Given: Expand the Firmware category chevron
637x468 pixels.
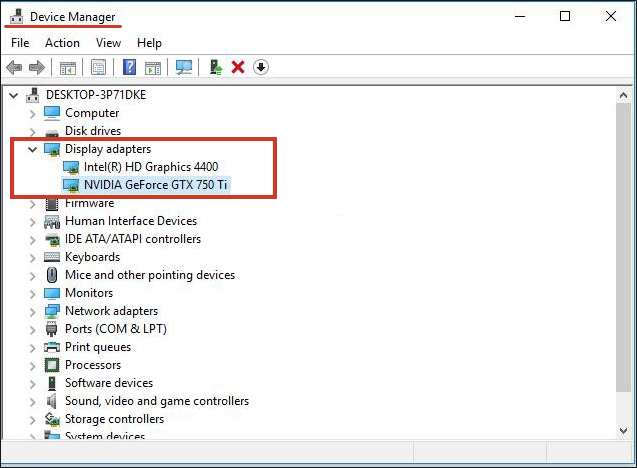Looking at the screenshot, I should 33,204.
